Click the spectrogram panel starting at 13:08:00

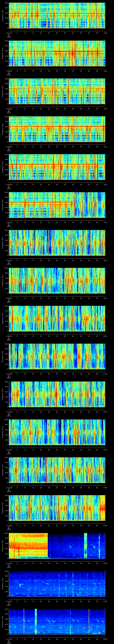57,280
